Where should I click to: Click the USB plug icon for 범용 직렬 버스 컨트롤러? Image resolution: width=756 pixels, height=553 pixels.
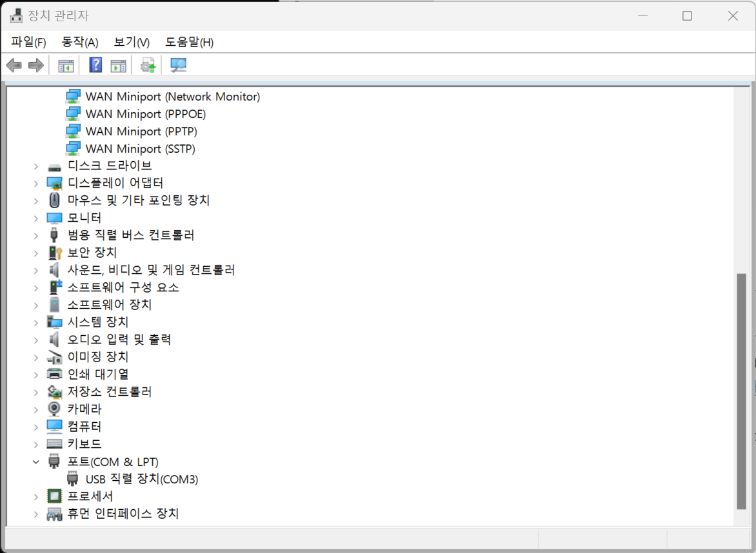click(54, 235)
